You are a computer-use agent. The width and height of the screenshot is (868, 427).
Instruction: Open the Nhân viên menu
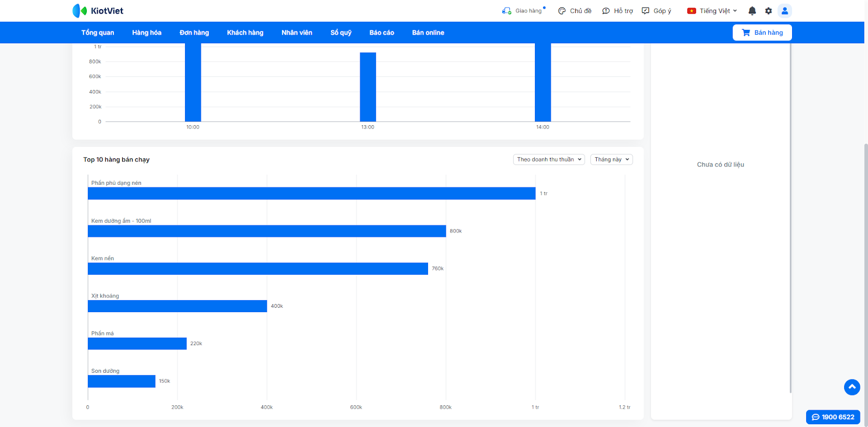[297, 33]
